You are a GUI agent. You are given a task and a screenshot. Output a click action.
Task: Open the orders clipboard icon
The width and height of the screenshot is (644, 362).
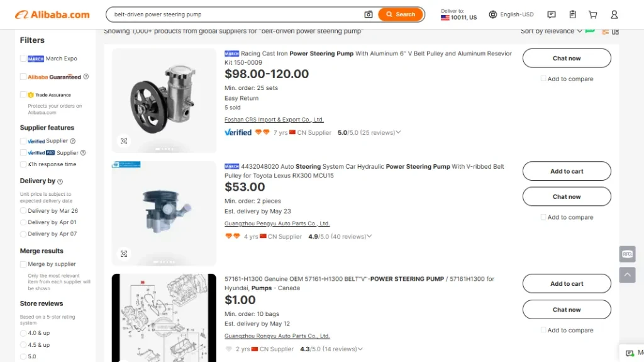(x=572, y=14)
